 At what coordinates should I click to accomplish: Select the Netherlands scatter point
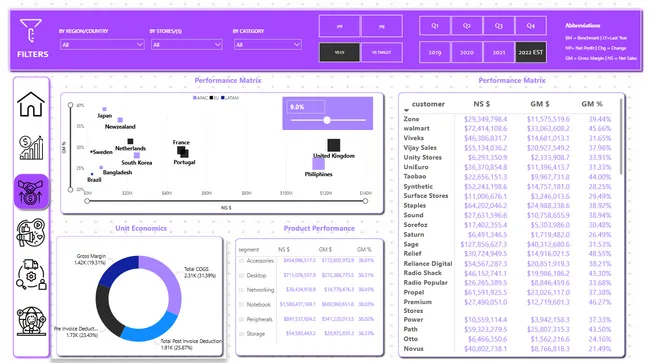[130, 141]
